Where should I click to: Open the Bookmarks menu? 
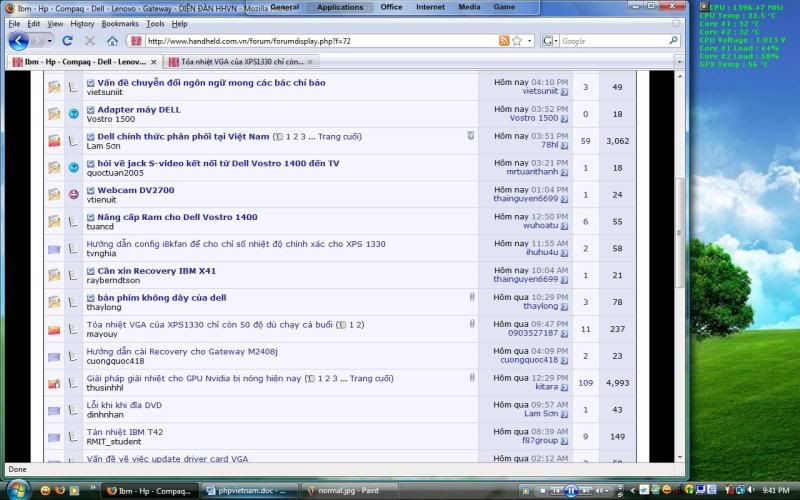click(x=120, y=23)
